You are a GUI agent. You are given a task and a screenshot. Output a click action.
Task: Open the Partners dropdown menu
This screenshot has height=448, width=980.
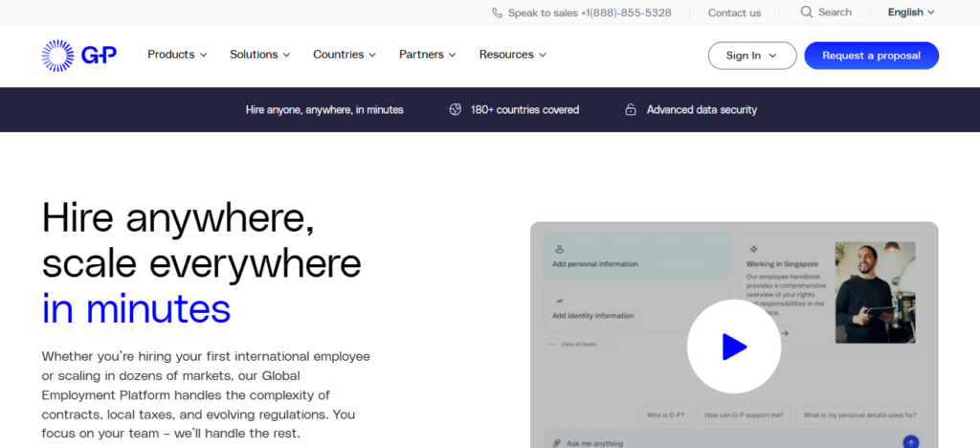(x=428, y=55)
